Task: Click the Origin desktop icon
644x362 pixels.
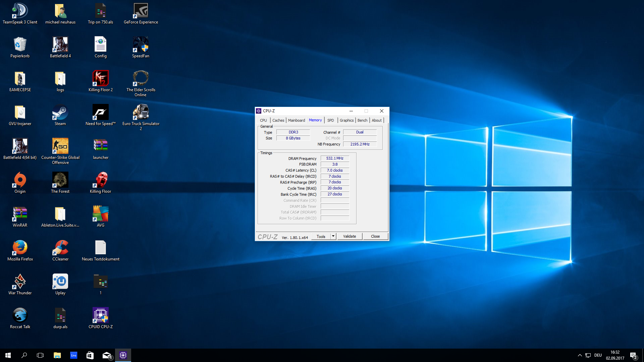Action: coord(20,181)
